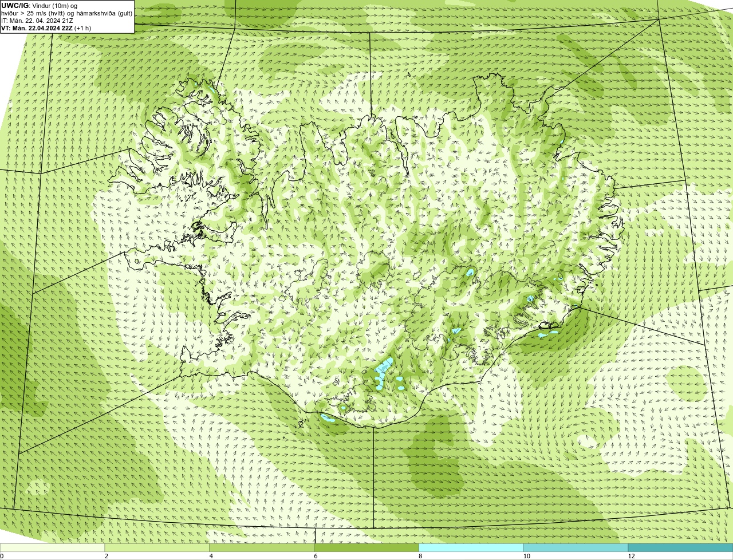This screenshot has height=560, width=733.
Task: Click the 'IT: Mán. 22. 04. 2024 21Z' line
Action: (x=37, y=21)
